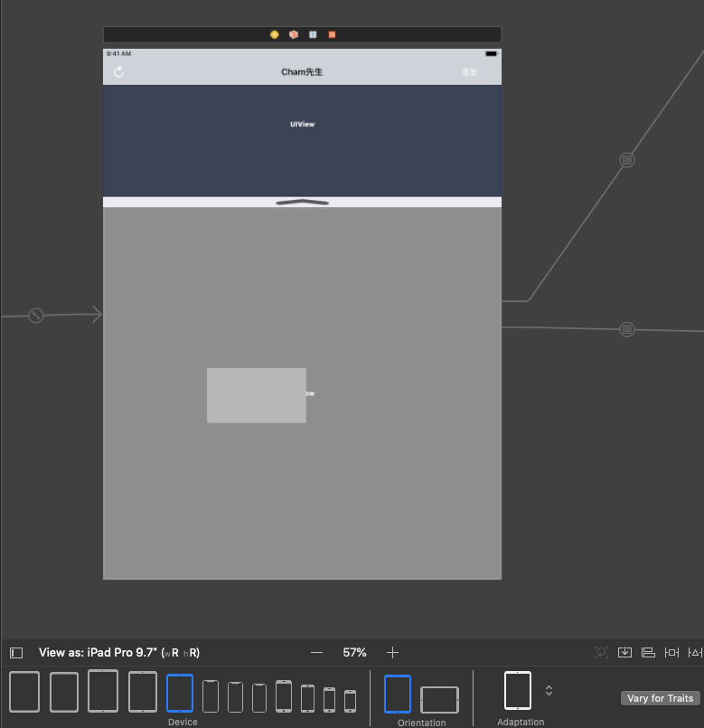Select the dark blue UIView container
Screen dimensions: 704x728
tap(302, 141)
